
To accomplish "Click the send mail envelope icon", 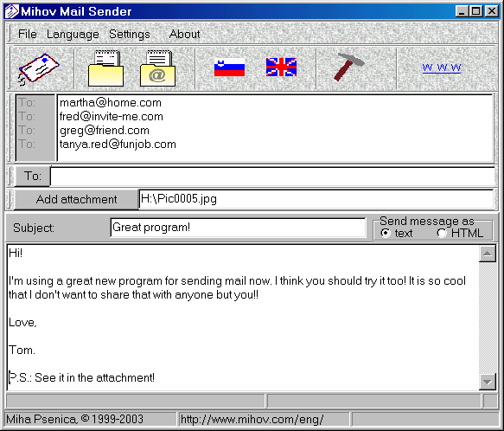I will (39, 68).
